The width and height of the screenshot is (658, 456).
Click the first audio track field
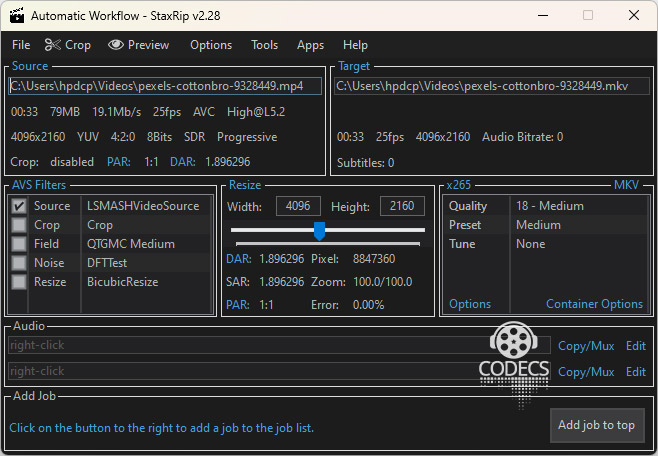[x=279, y=345]
